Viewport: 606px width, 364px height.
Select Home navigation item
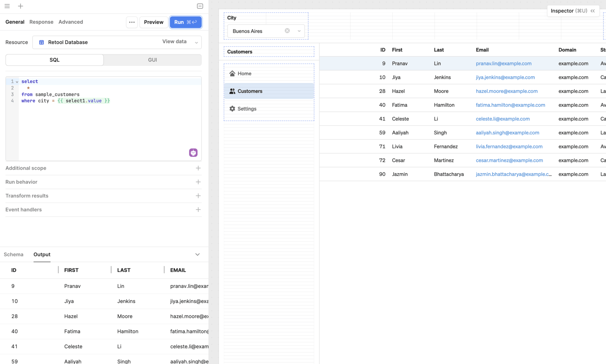(269, 73)
